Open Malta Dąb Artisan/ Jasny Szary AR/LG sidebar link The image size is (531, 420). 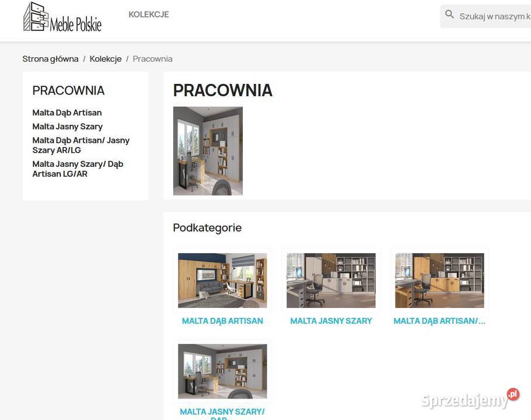81,145
